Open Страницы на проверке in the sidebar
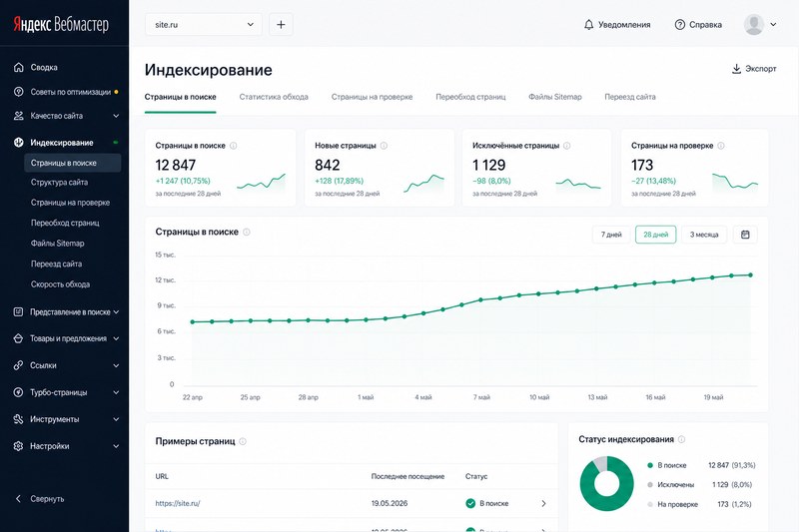The width and height of the screenshot is (799, 532). pos(70,203)
